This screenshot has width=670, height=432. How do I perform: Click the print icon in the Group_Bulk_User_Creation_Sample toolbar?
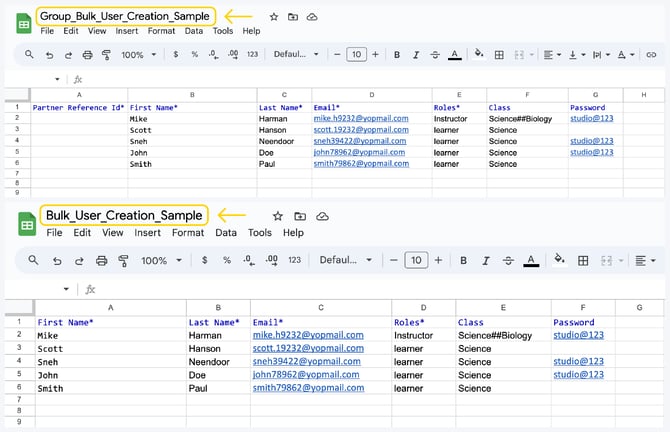pyautogui.click(x=88, y=55)
